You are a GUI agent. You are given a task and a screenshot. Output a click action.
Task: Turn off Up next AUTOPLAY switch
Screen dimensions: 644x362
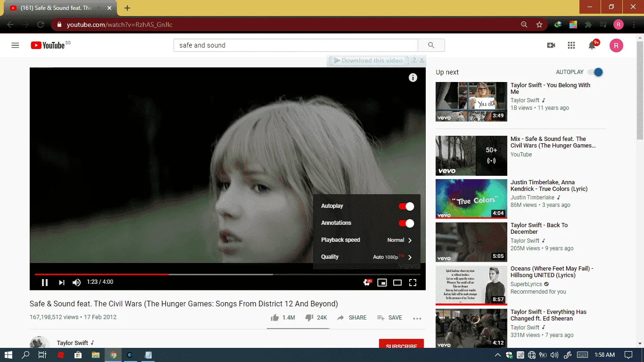[595, 72]
